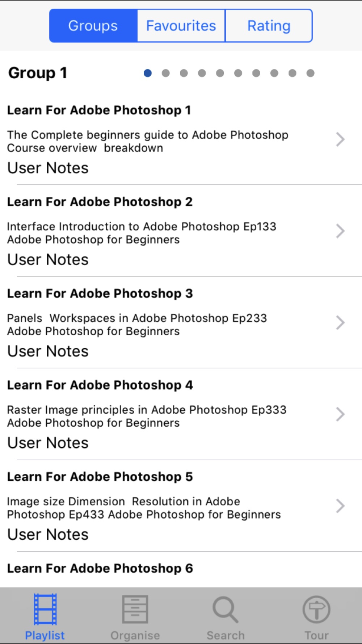Jump to the second page dot
This screenshot has width=362, height=644.
click(x=166, y=73)
